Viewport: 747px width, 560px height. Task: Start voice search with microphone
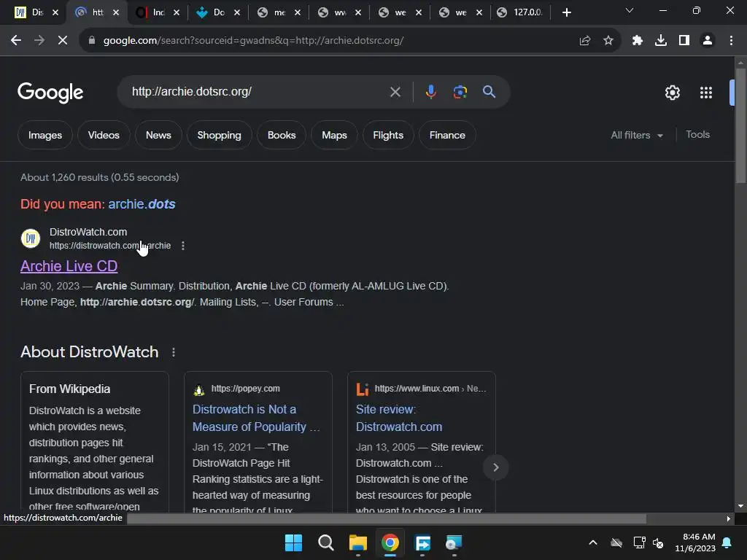pos(430,91)
